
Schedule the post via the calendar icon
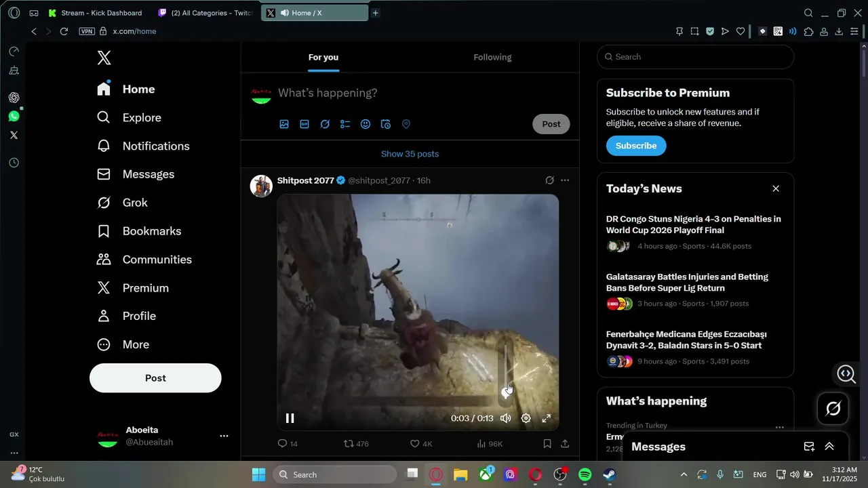(386, 124)
